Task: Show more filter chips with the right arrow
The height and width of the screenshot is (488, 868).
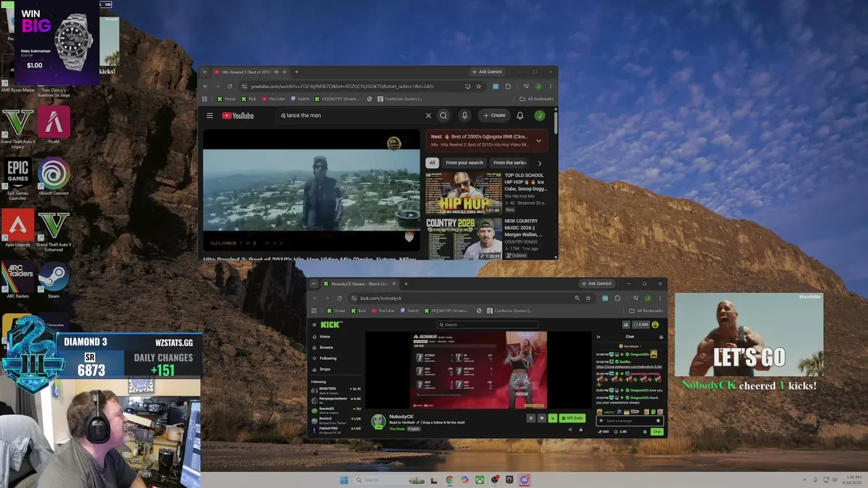Action: 539,163
